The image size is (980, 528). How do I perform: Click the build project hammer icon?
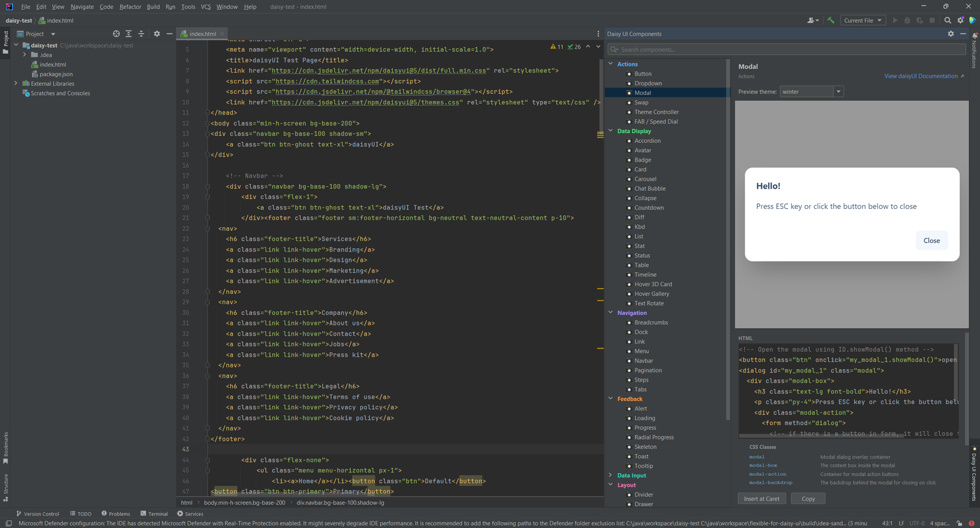coord(831,20)
